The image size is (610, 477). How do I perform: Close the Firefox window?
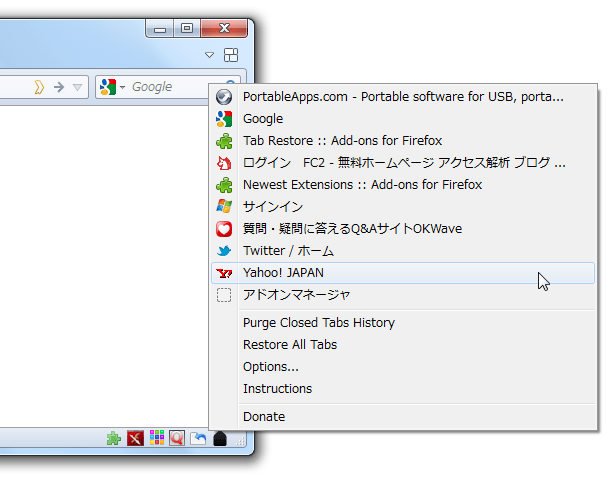pos(224,29)
